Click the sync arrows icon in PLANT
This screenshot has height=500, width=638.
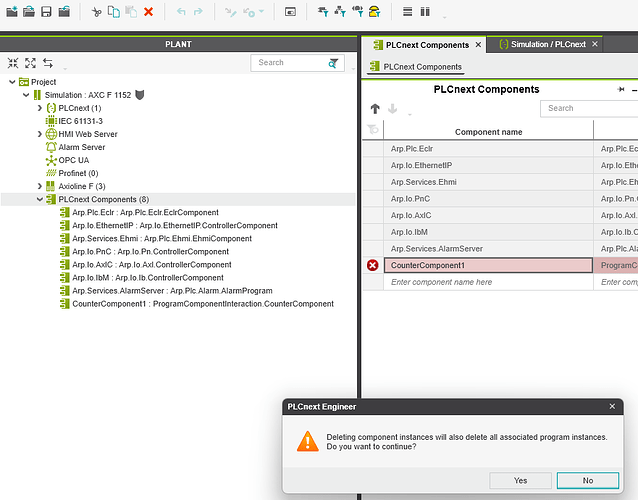[48, 63]
